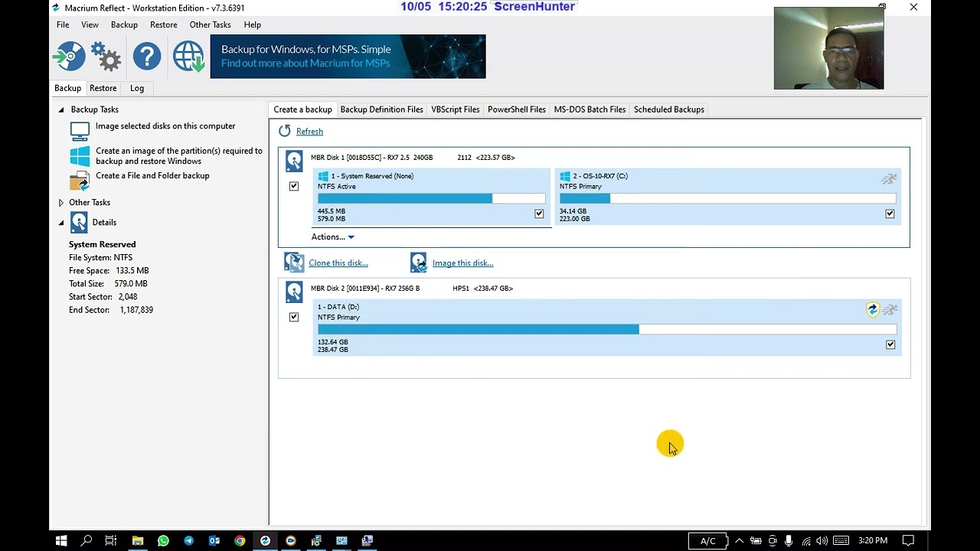Screen dimensions: 980x551
Task: Open Google Chrome from the taskbar
Action: pos(240,540)
